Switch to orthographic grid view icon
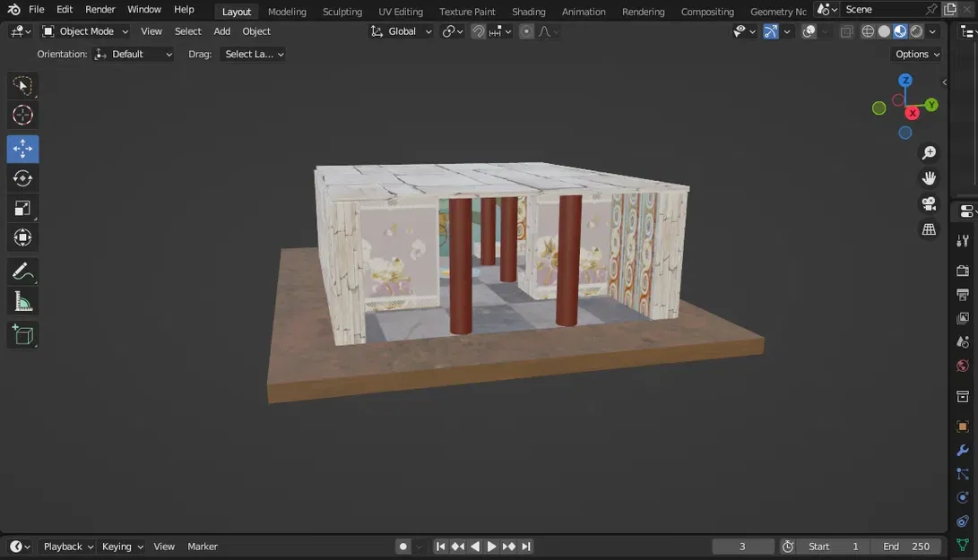This screenshot has height=560, width=978. 929,229
